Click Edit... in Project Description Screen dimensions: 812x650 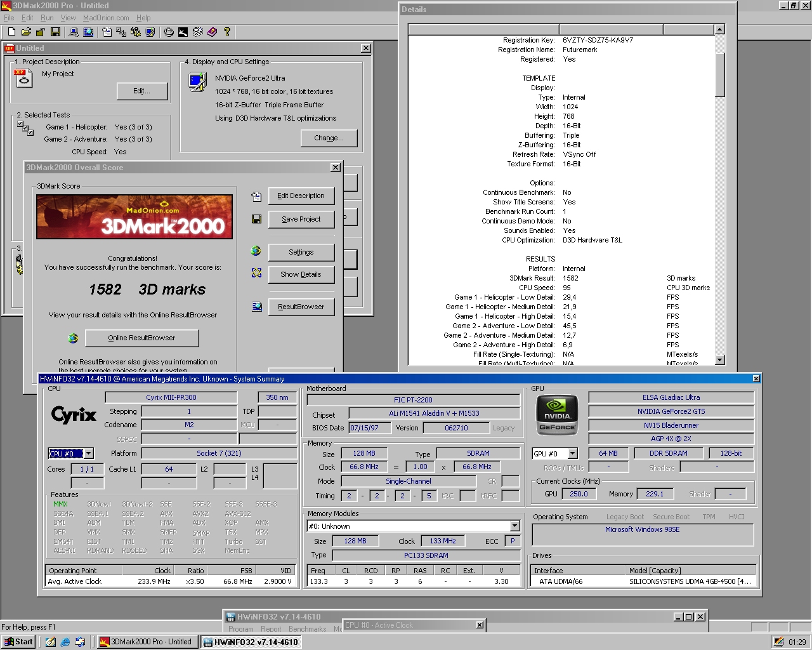[x=142, y=91]
